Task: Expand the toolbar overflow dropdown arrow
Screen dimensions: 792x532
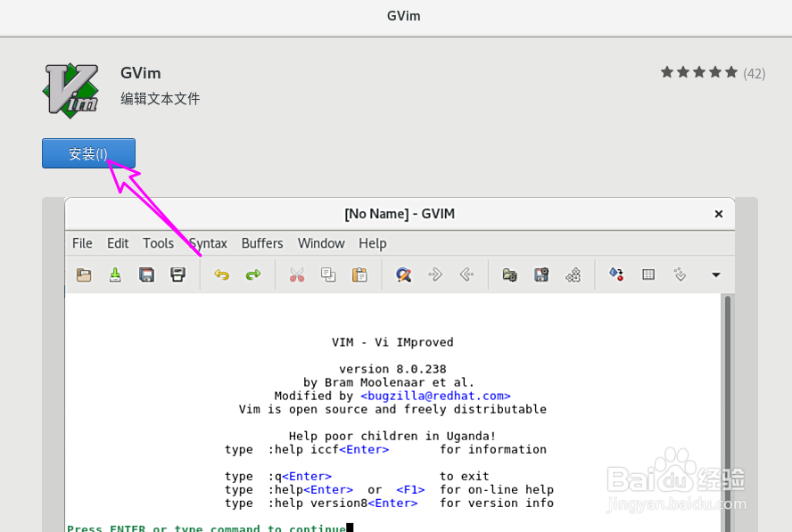Action: click(x=715, y=275)
